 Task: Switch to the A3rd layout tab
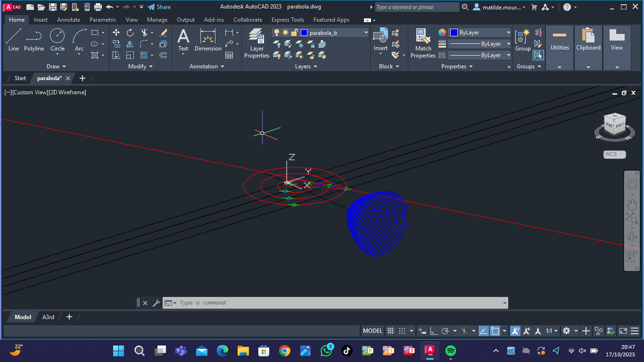49,317
